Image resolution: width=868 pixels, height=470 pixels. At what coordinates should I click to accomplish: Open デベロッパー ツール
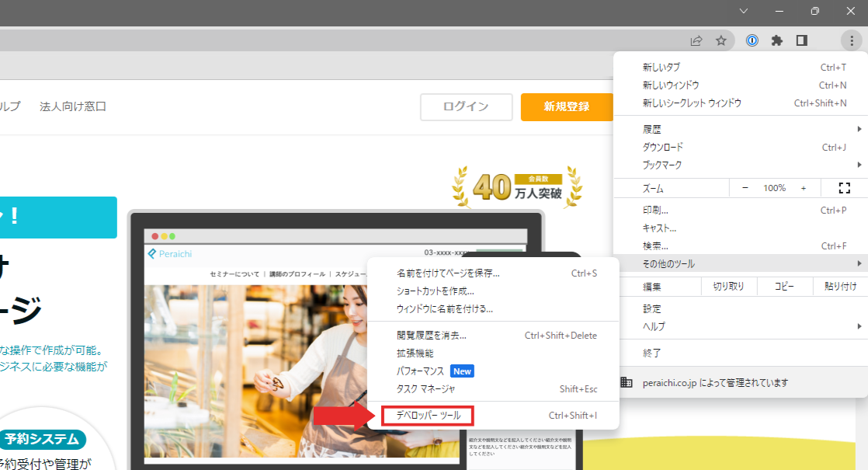pos(493,415)
